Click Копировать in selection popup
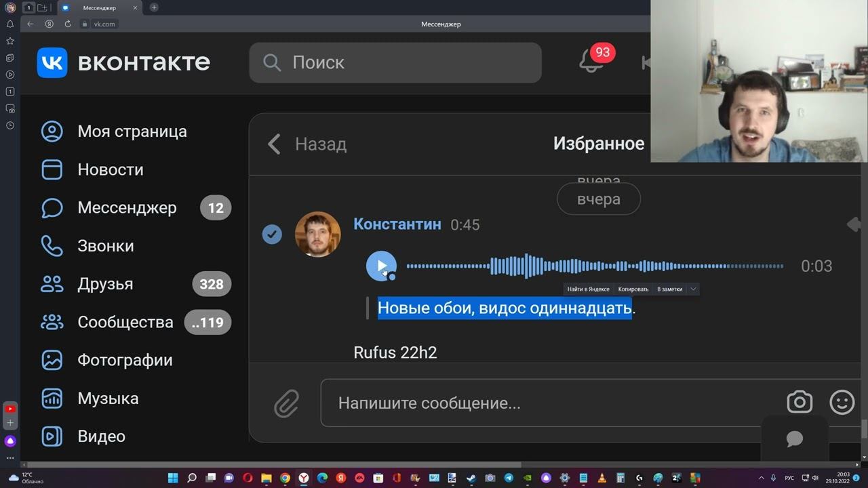 click(x=633, y=289)
